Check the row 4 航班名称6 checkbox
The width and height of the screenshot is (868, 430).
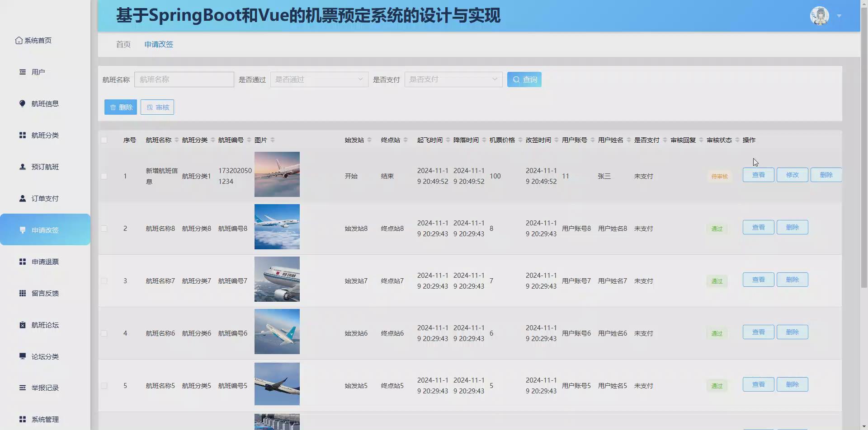[x=104, y=333]
